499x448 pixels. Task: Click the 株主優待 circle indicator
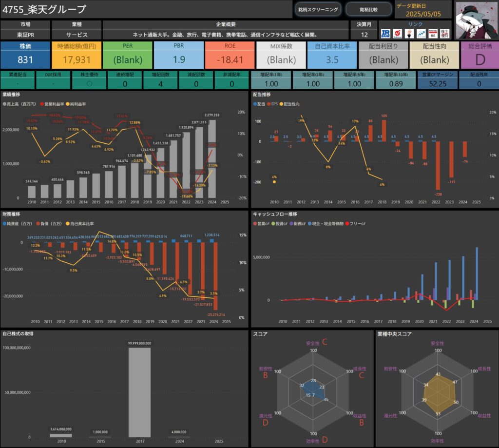point(90,84)
